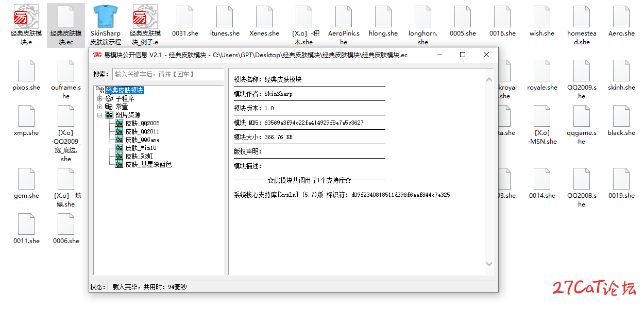
Task: Click status bar text 载入完毕
Action: (149, 287)
